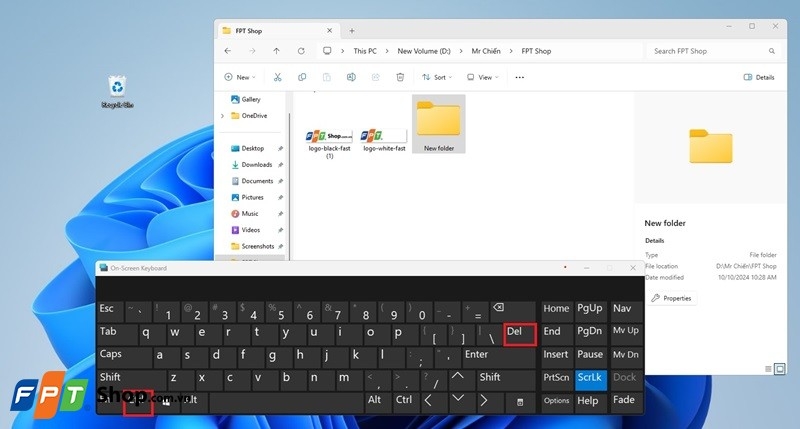Open Properties in details pane
The height and width of the screenshot is (429, 800).
pos(671,298)
